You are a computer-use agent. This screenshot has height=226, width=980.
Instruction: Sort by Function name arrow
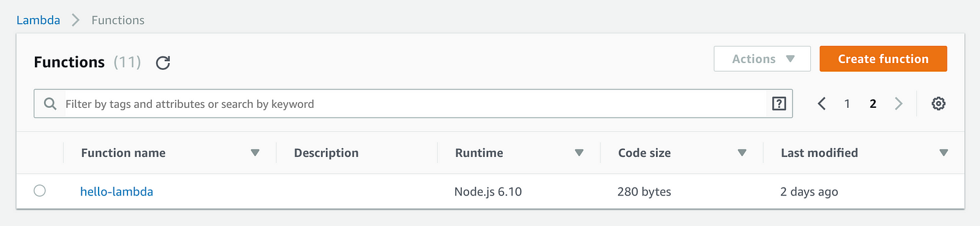255,153
